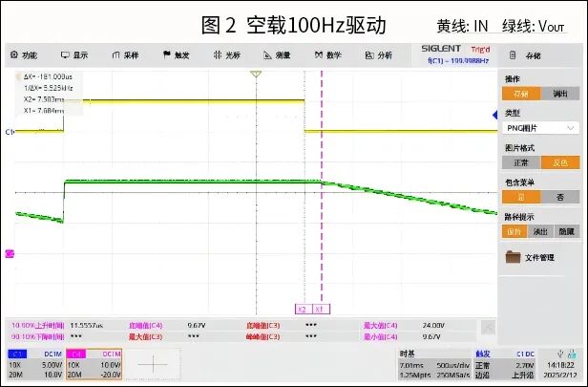588x387 pixels.
Task: Click the 14:18:22 clock display
Action: click(x=560, y=365)
